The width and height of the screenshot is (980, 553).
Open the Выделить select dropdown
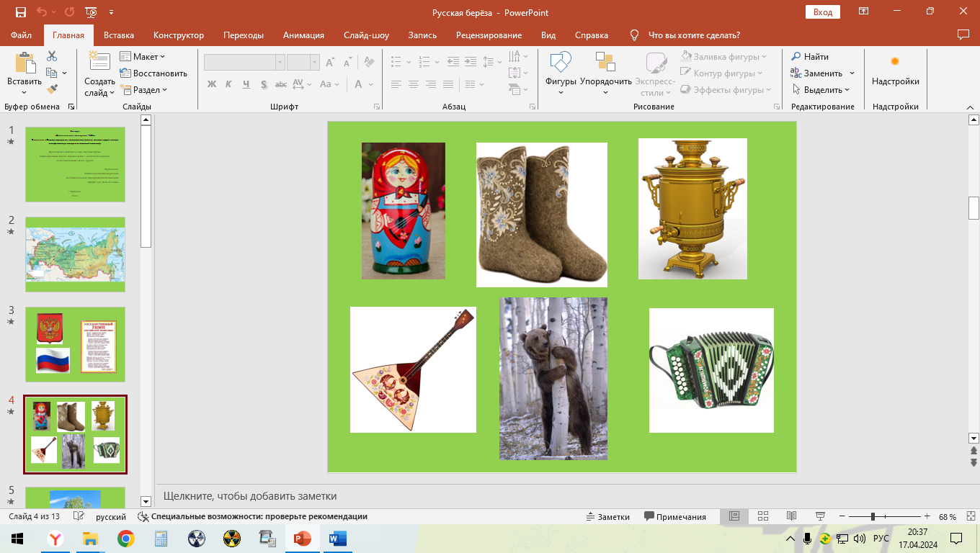[821, 90]
